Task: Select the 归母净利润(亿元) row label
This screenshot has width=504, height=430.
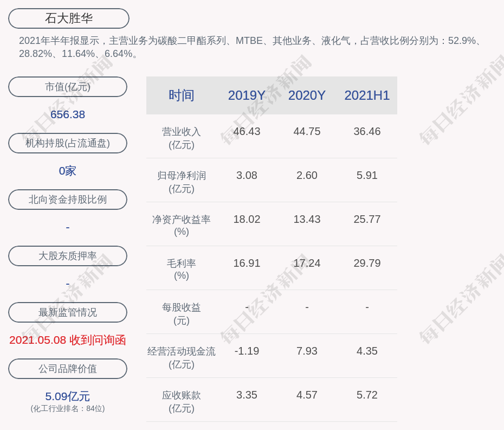Action: [x=181, y=182]
